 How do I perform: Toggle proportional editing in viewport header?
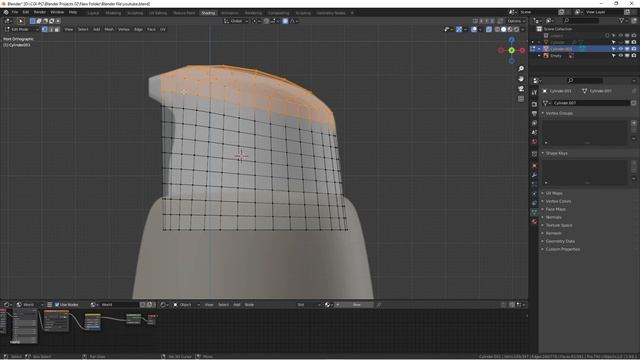(x=285, y=21)
